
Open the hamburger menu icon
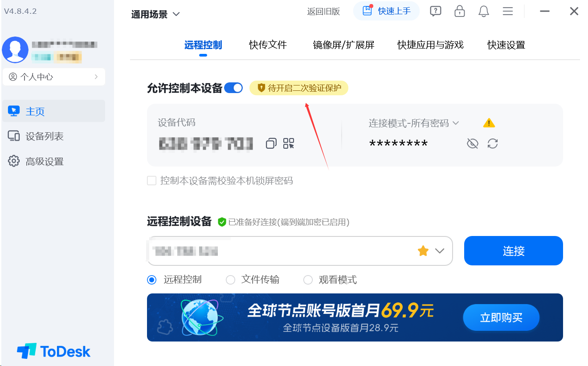click(x=508, y=11)
